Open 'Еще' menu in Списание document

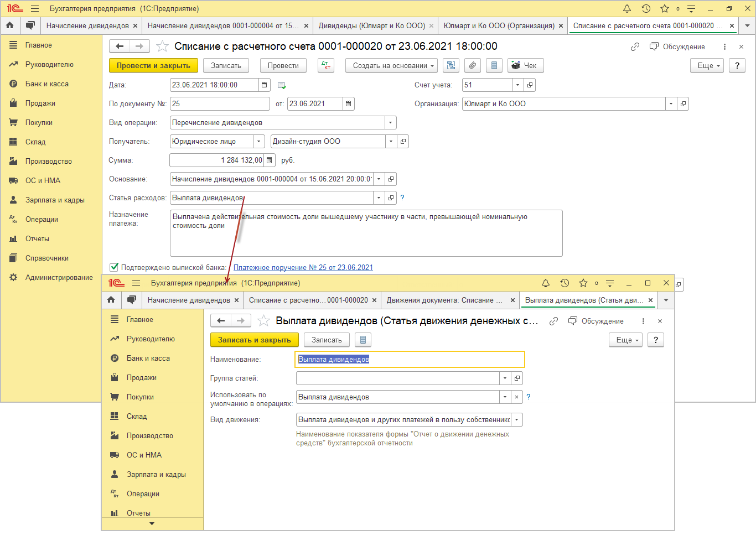tap(707, 65)
